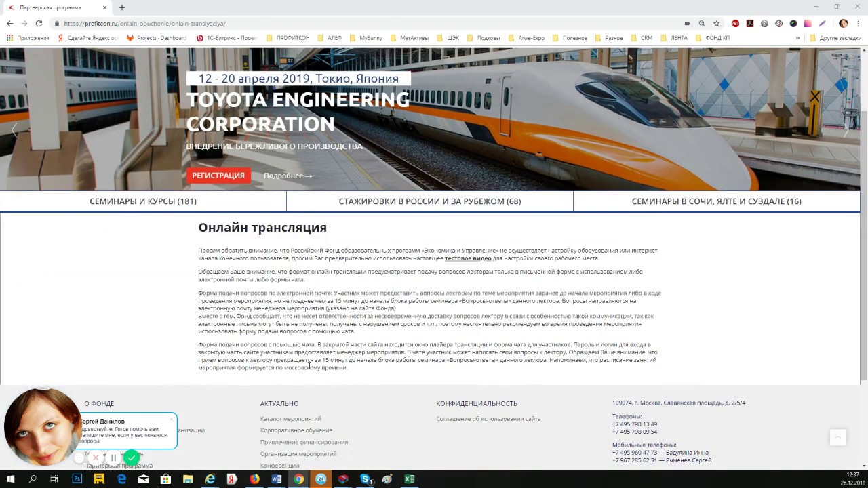Open Microsoft Edge from the taskbar

coord(122,479)
